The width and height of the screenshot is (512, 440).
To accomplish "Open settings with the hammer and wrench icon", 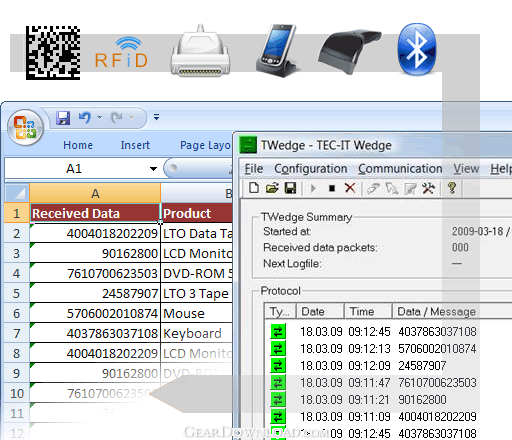I will pyautogui.click(x=428, y=188).
